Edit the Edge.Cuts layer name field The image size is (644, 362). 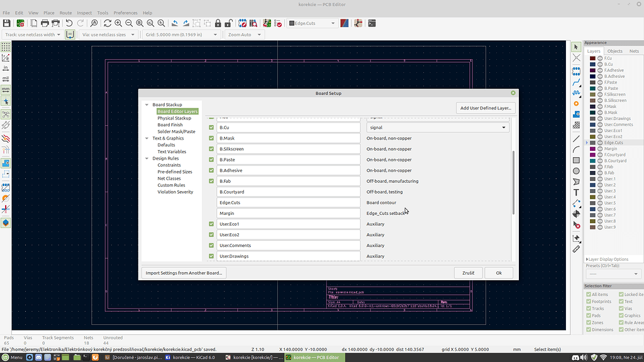click(x=288, y=203)
